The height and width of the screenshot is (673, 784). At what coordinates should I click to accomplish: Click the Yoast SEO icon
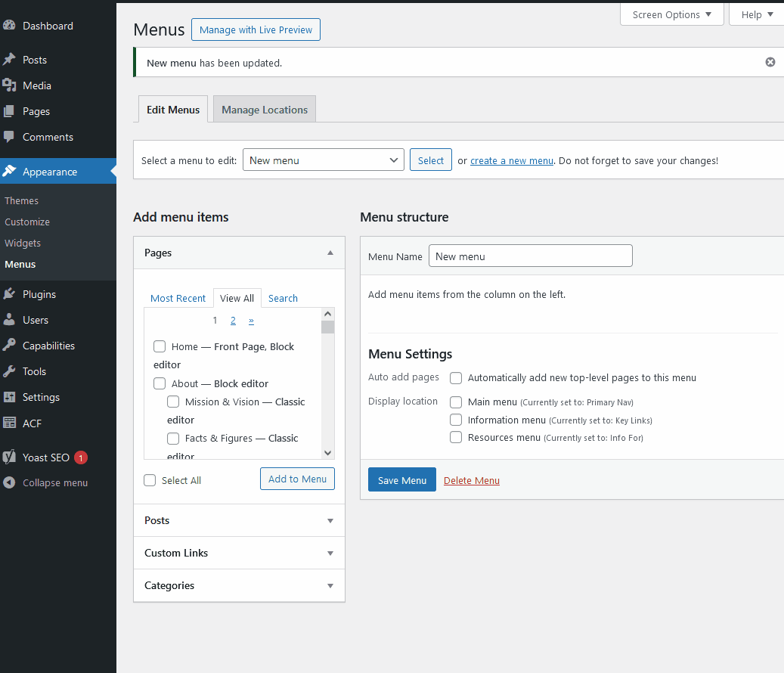coord(9,457)
